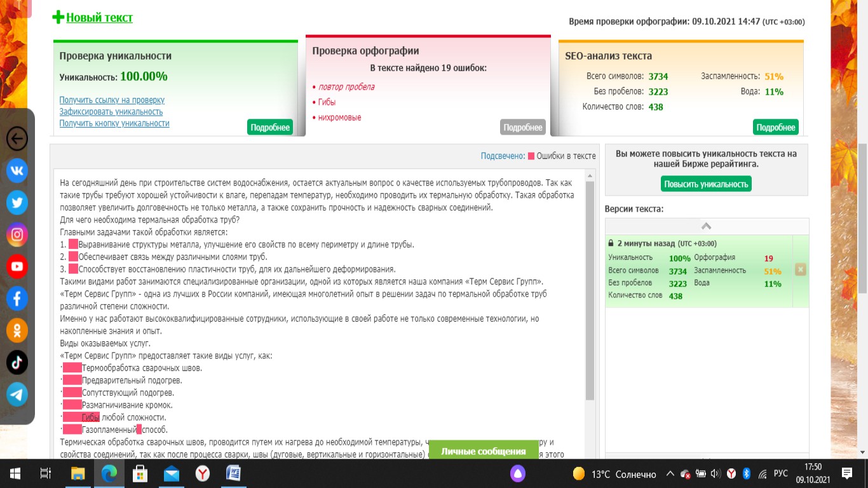Open the TikTok icon in sidebar

click(x=17, y=362)
